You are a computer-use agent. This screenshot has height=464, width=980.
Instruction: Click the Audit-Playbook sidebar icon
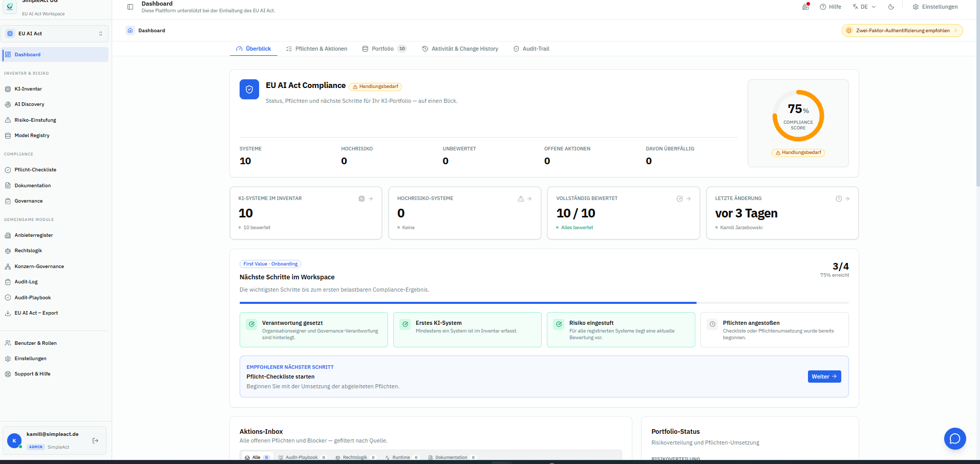(8, 298)
